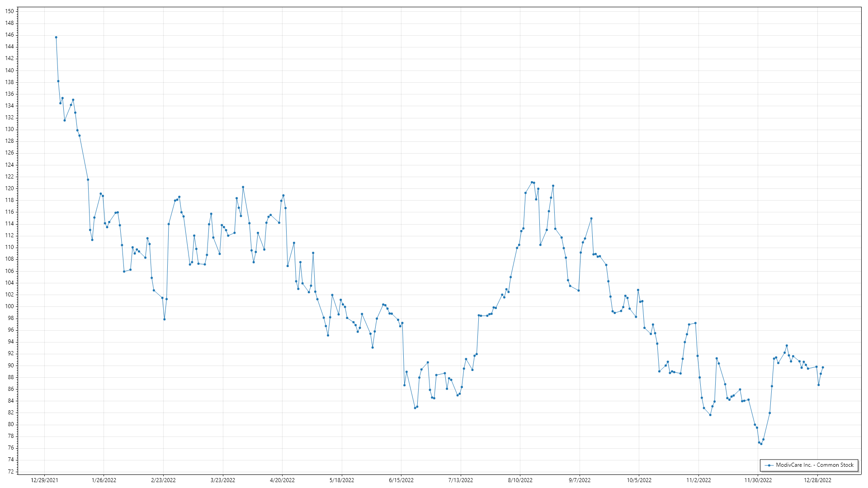868x488 pixels.
Task: Click the 120 value on the y-axis
Action: point(9,188)
